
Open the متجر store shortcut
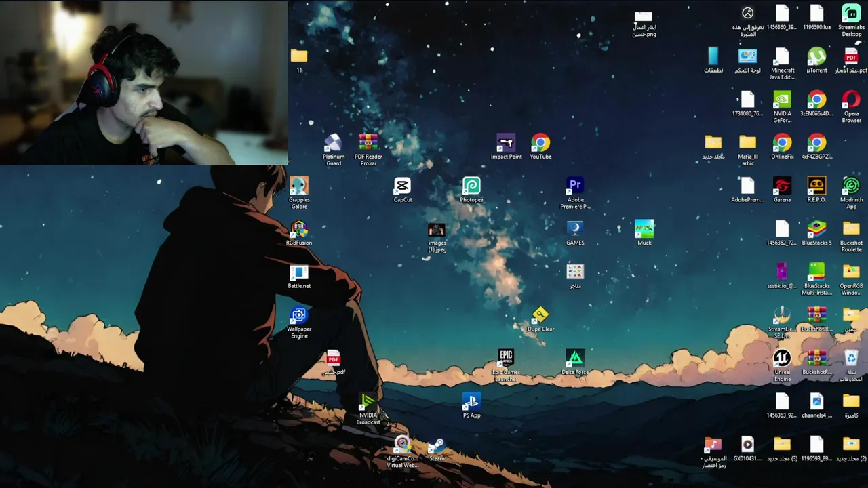click(x=575, y=277)
